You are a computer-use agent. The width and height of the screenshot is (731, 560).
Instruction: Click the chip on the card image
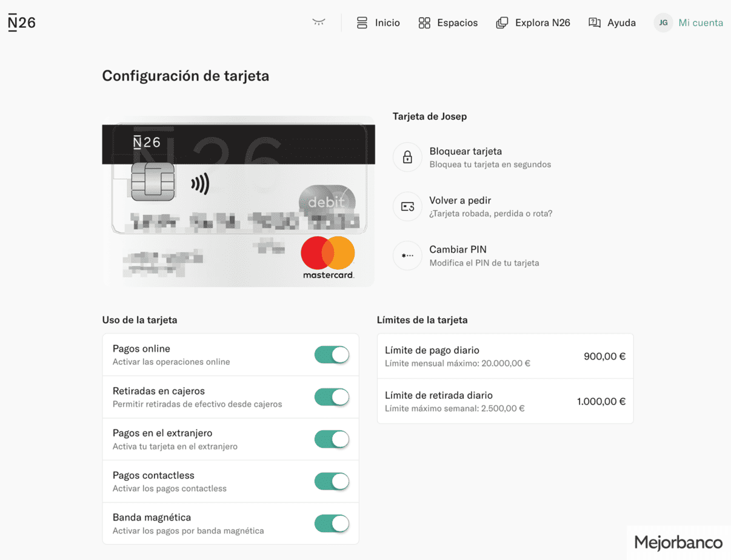[x=153, y=182]
